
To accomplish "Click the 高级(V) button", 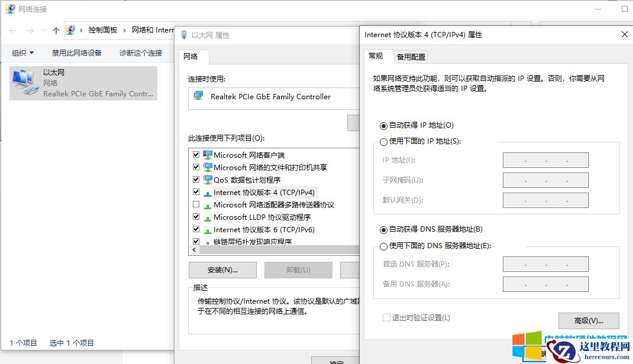I will tap(588, 321).
